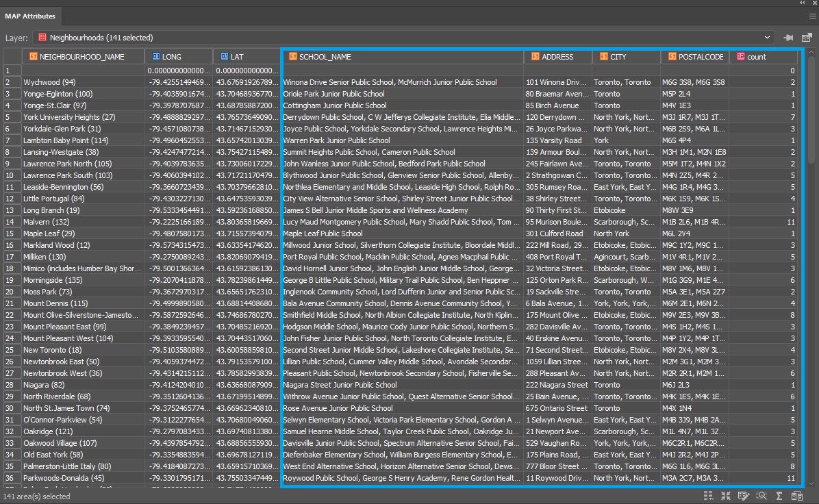Open the Layer dropdown chevron
819x504 pixels.
pyautogui.click(x=767, y=38)
